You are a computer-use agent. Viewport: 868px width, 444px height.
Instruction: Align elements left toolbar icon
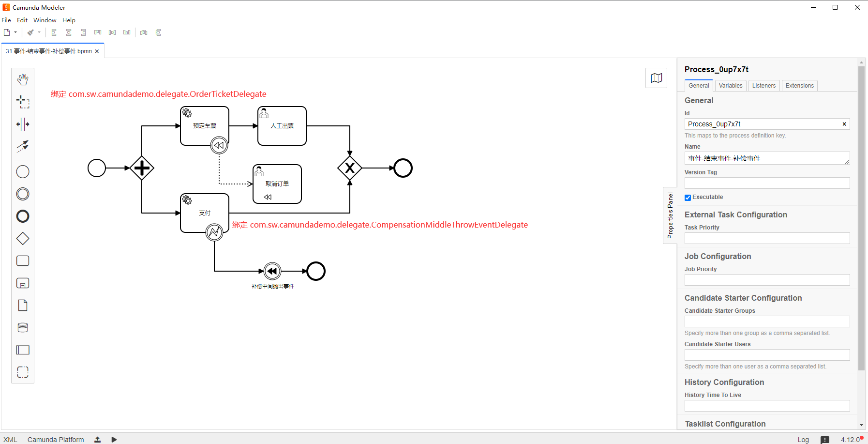pos(54,32)
